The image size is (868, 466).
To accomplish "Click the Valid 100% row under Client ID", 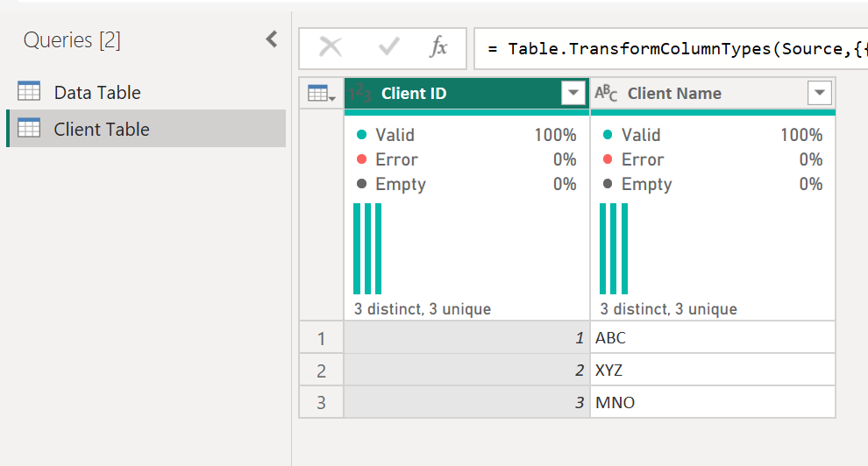I will tap(466, 135).
